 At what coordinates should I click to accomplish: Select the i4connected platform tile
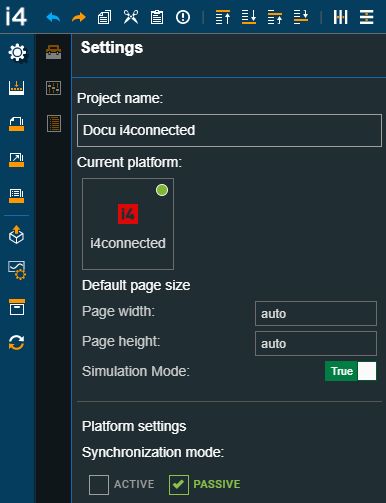128,224
